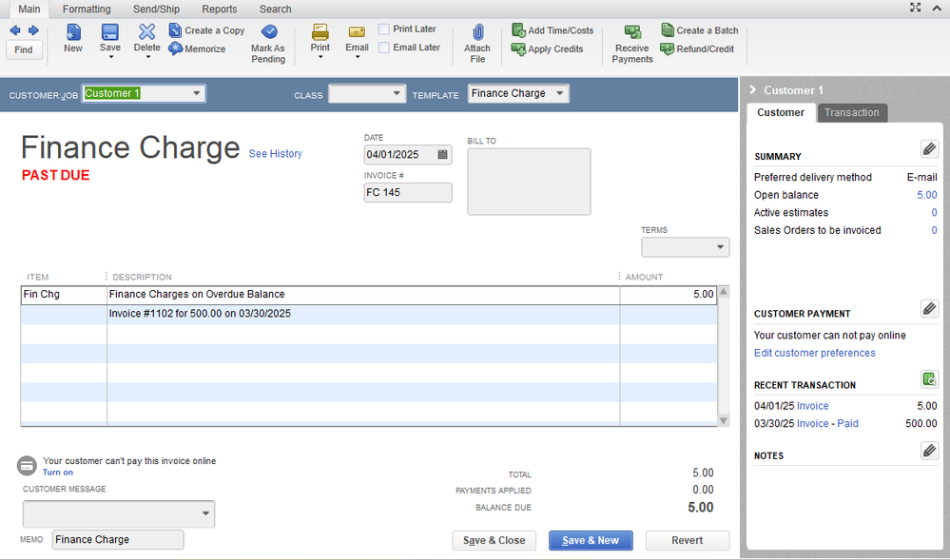950x560 pixels.
Task: Select 'Invoice #1102 for 500.00' description row
Action: tap(363, 314)
